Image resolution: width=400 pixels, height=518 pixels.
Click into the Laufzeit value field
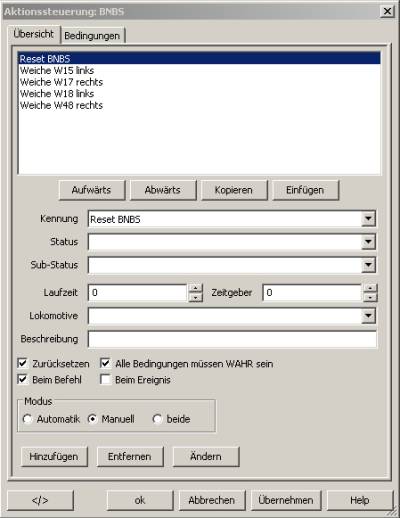pos(138,293)
